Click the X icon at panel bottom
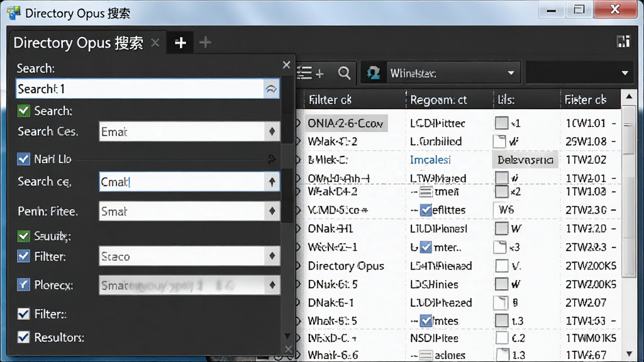The image size is (644, 362). [288, 349]
